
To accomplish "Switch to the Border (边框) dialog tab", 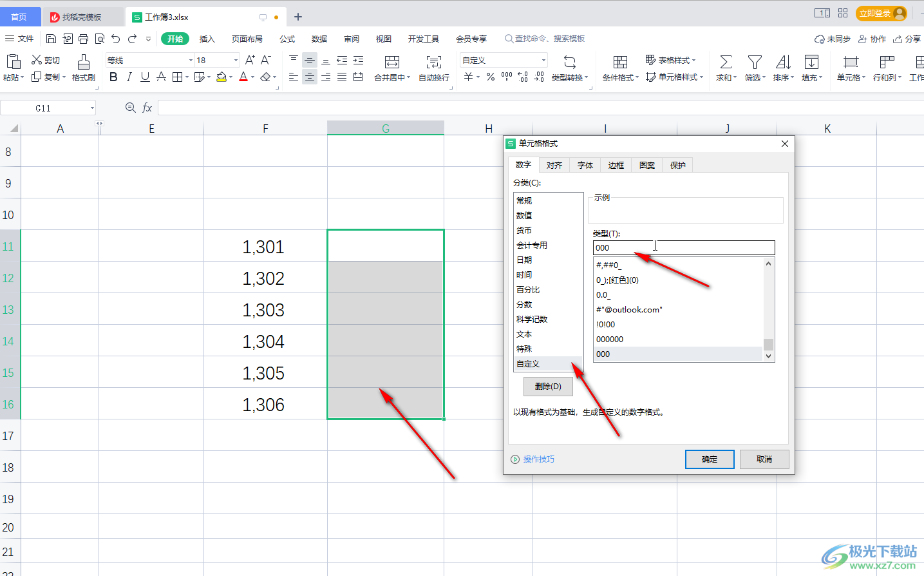I will (x=616, y=165).
